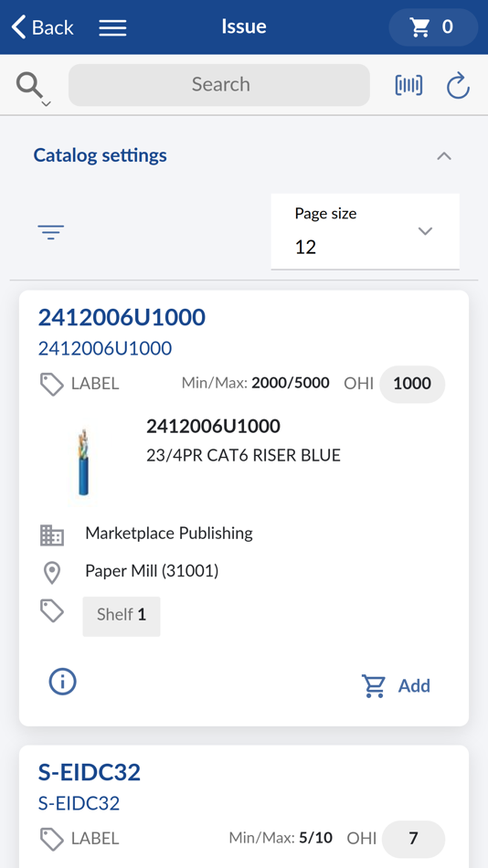Click tag icon next to Shelf 1
The width and height of the screenshot is (488, 868).
pos(52,611)
